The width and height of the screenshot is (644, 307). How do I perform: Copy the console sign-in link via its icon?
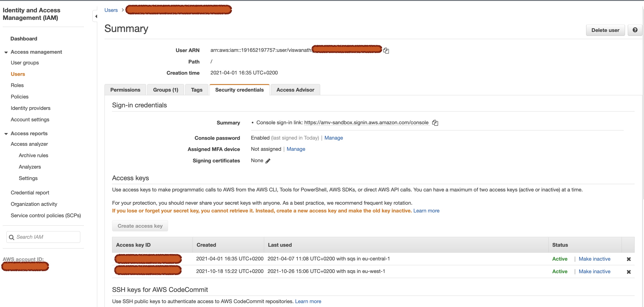click(x=435, y=123)
